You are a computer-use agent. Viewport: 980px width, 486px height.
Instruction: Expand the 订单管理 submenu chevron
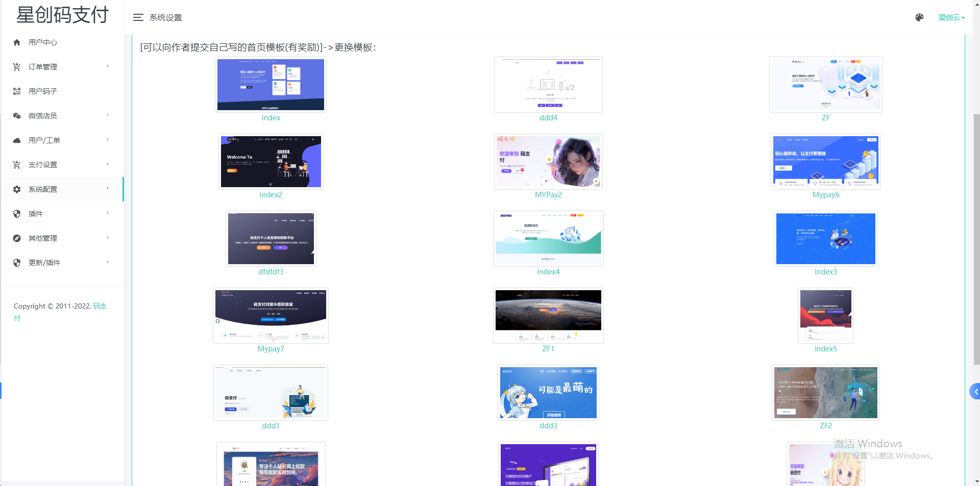tap(107, 66)
